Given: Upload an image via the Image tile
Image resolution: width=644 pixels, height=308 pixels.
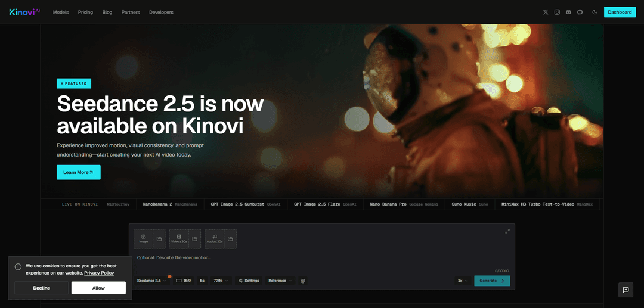Looking at the screenshot, I should [143, 239].
